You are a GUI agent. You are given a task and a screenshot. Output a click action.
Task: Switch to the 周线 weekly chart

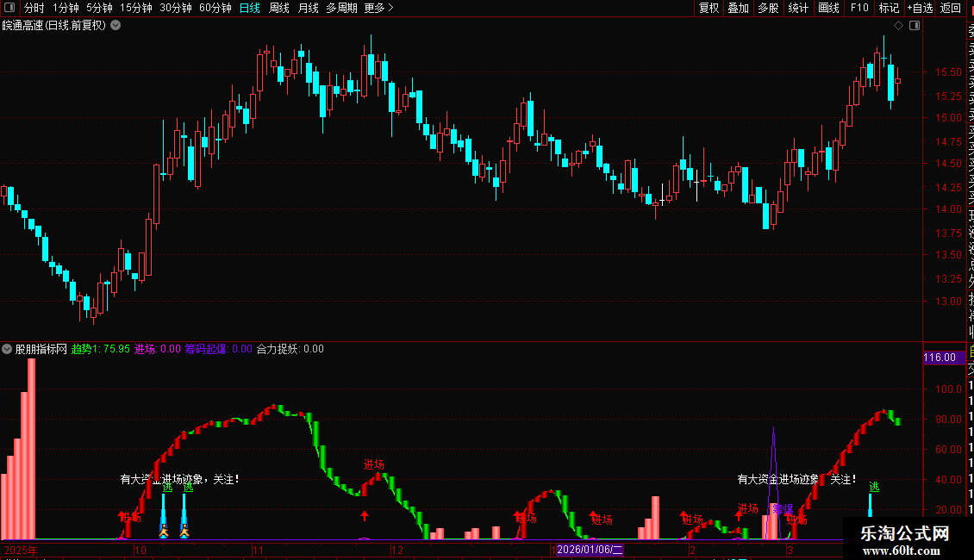coord(279,8)
